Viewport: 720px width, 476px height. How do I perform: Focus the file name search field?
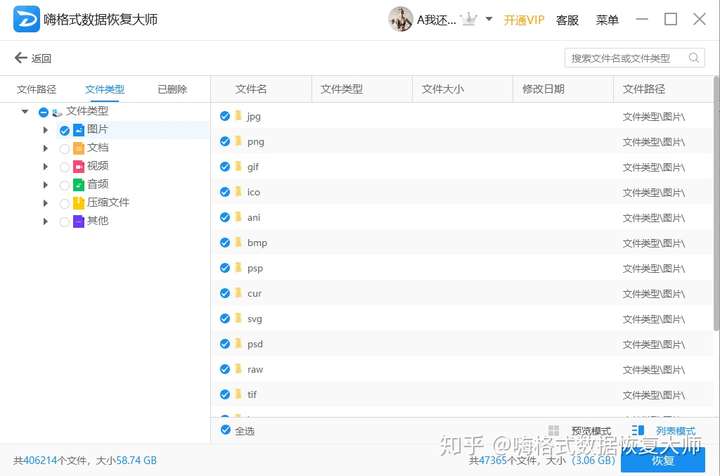(x=635, y=58)
